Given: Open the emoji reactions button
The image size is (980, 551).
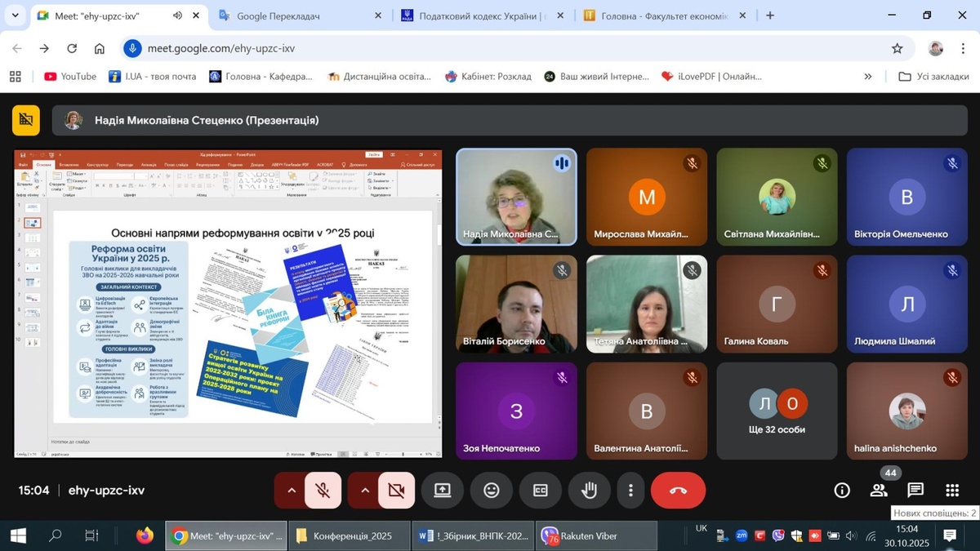Looking at the screenshot, I should coord(491,491).
